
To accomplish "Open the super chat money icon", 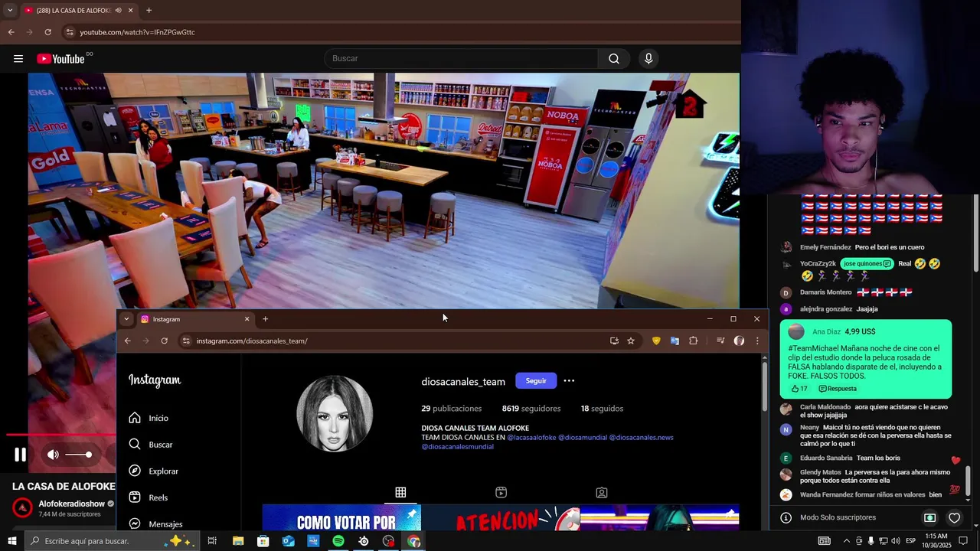I will (x=930, y=518).
